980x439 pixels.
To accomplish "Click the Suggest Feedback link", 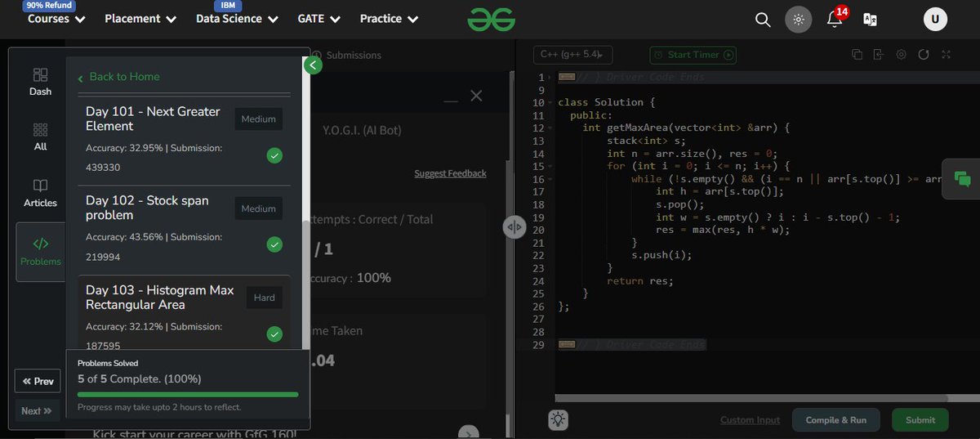I will 450,173.
